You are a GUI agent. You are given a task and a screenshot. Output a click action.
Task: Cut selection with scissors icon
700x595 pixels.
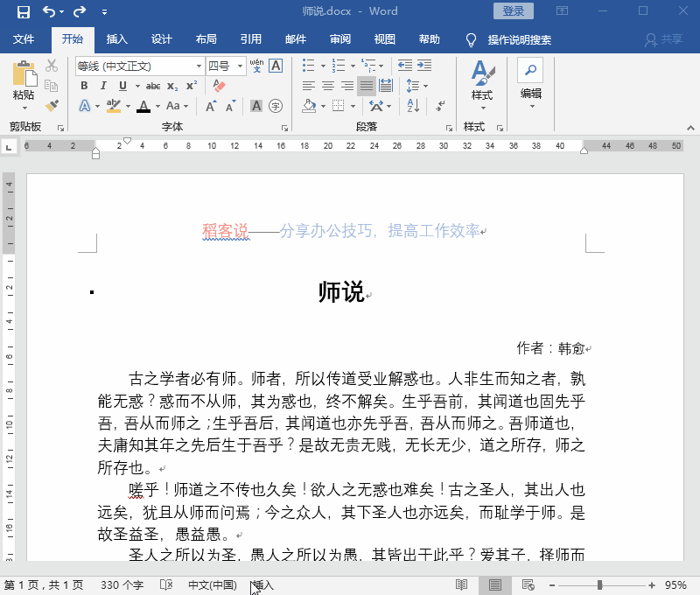click(x=52, y=66)
